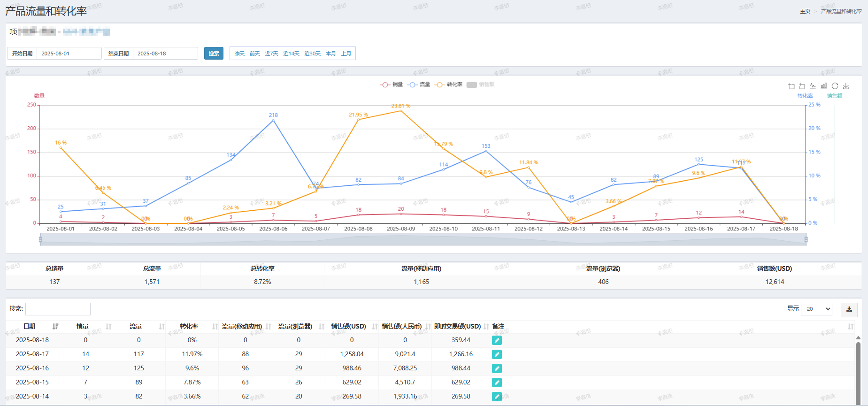
Task: Toggle the 销量 series in chart legend
Action: [392, 84]
